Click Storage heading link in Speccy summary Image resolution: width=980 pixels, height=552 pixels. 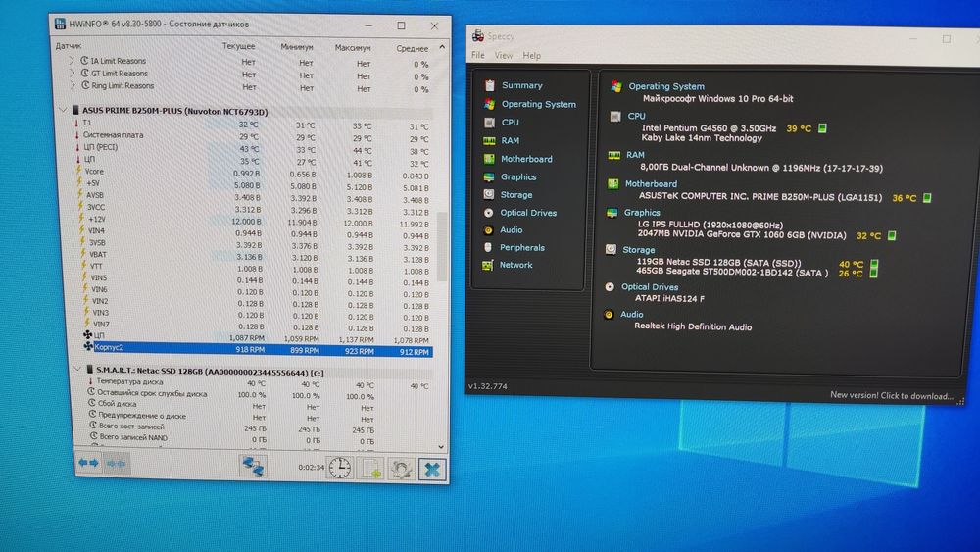click(638, 250)
